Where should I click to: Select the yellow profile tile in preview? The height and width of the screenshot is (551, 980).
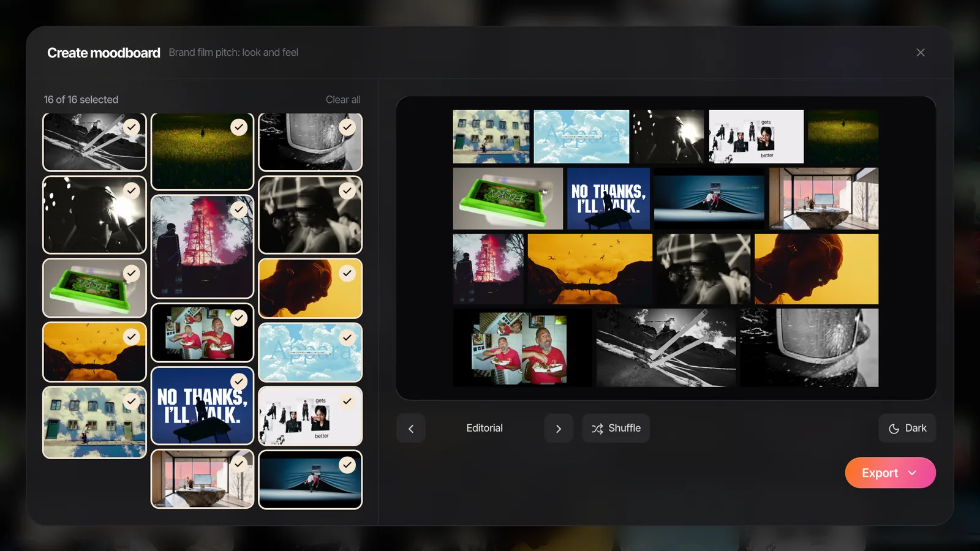click(x=816, y=269)
